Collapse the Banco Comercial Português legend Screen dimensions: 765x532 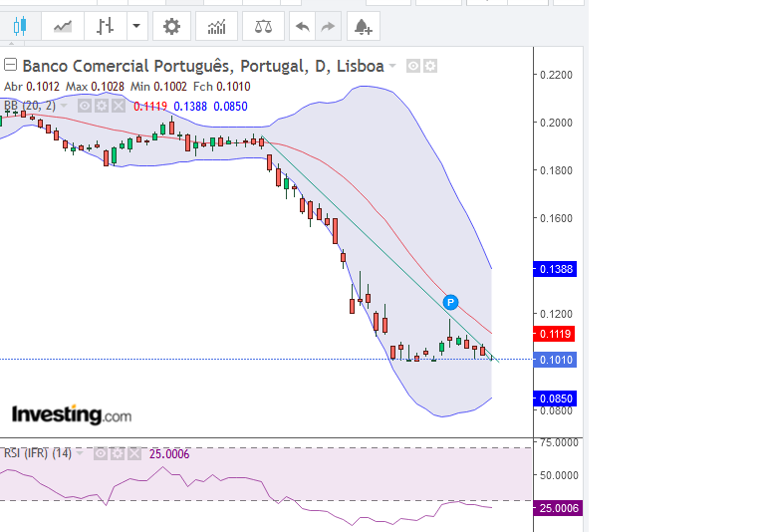(x=10, y=65)
